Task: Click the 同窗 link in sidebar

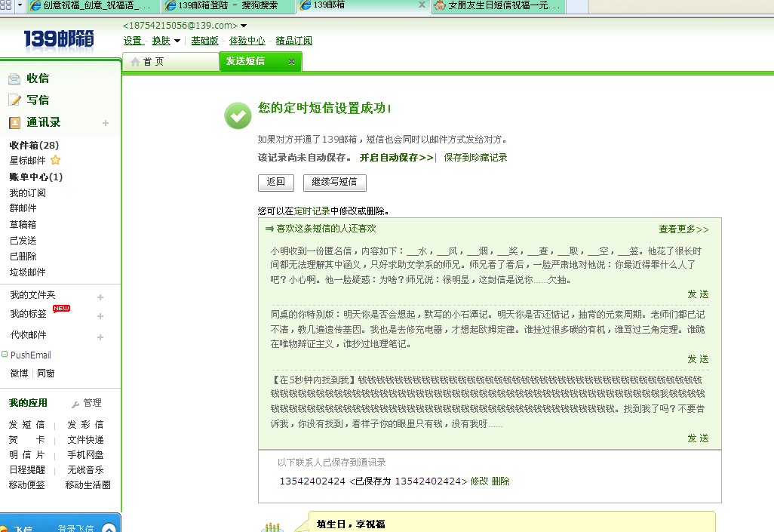Action: point(46,374)
